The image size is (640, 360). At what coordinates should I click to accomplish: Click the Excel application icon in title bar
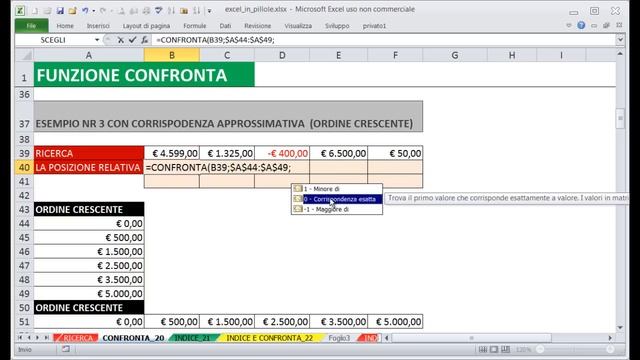point(19,11)
